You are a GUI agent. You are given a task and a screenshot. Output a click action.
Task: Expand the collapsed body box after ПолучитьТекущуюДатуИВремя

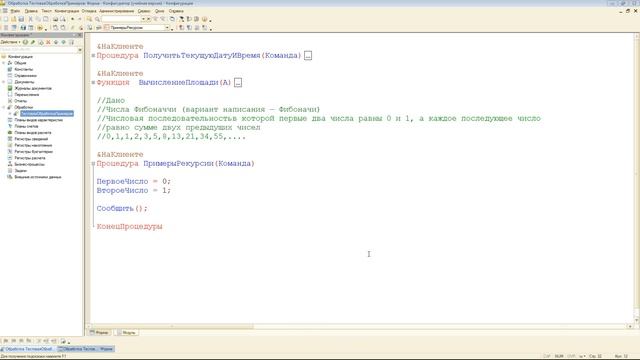(308, 56)
